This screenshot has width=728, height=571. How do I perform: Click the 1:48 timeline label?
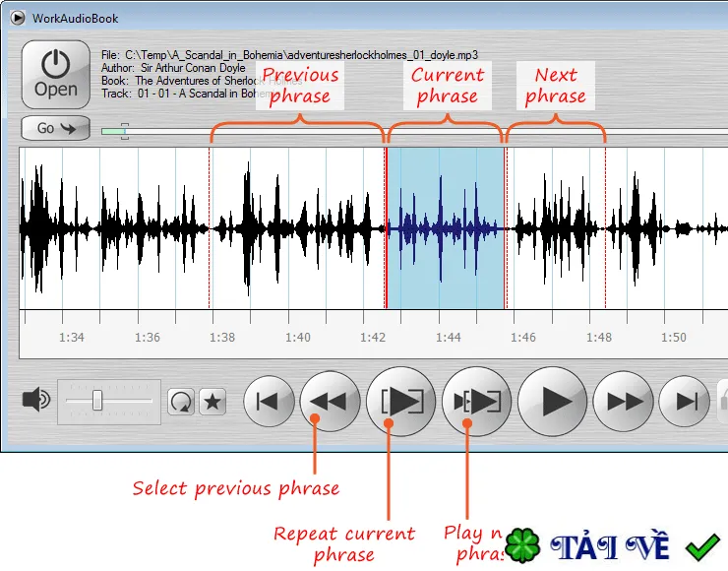(x=599, y=338)
